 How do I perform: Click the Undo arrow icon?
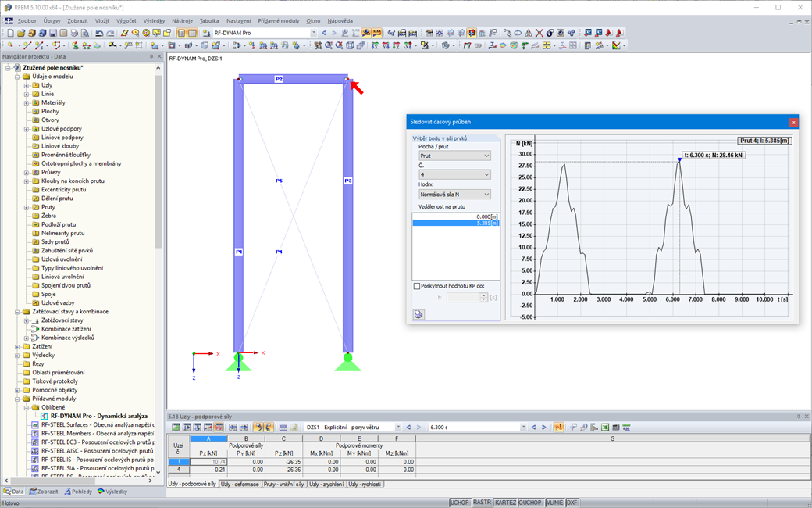(x=99, y=33)
